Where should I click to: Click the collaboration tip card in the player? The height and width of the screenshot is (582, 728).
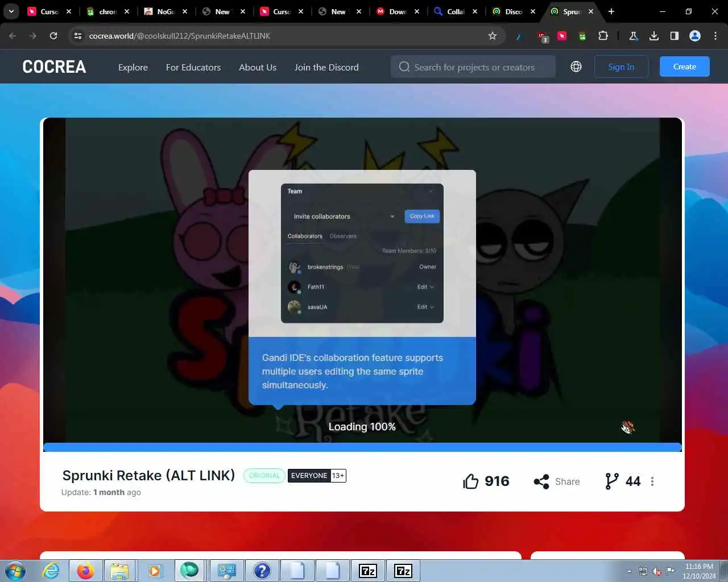[362, 288]
